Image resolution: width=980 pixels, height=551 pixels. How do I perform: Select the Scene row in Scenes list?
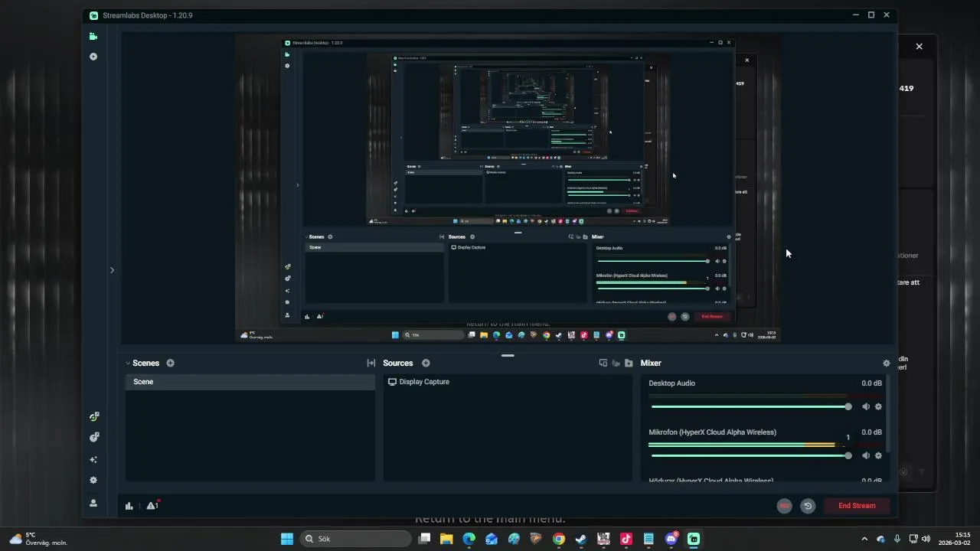(x=250, y=382)
